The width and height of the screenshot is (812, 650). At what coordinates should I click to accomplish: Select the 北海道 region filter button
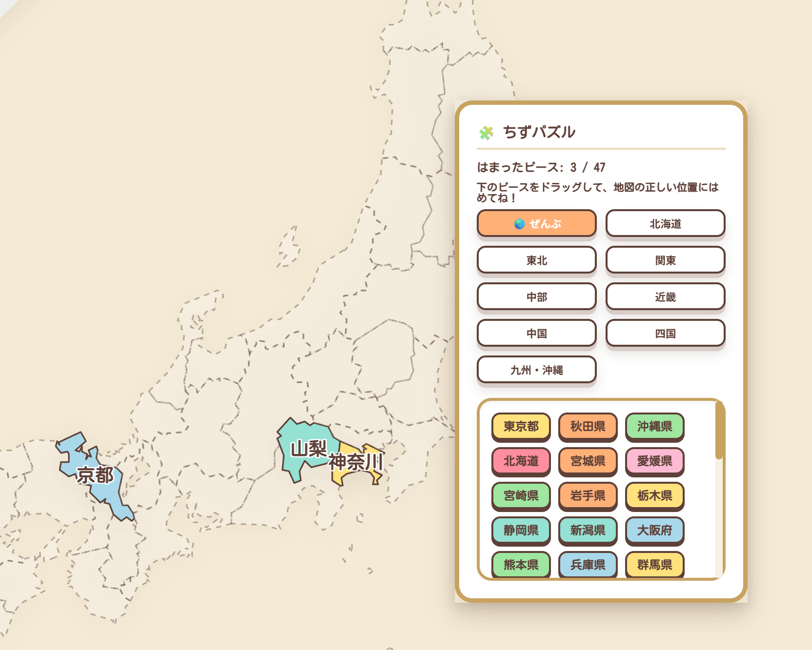click(x=665, y=223)
